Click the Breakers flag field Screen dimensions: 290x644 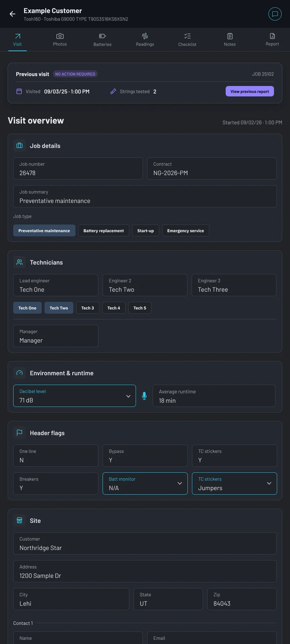[56, 484]
